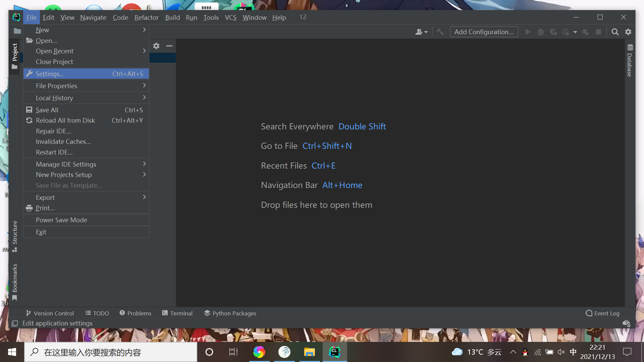
Task: Click the Search Everywhere magnifier icon
Action: click(x=615, y=32)
